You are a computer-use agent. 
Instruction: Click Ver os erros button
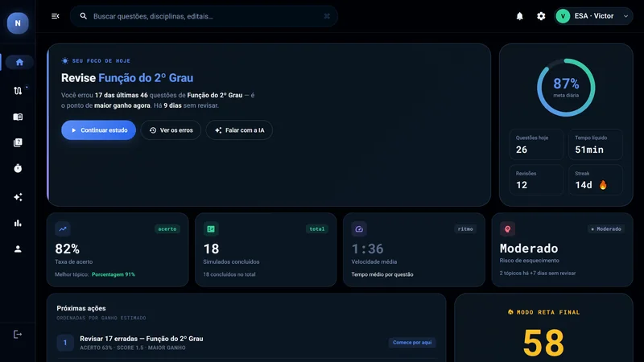click(x=171, y=130)
